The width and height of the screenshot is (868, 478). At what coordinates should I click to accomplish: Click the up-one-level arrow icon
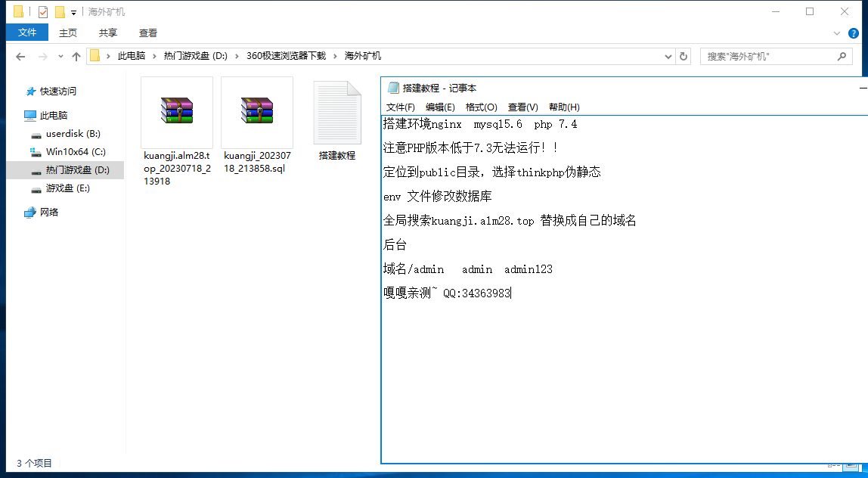76,57
